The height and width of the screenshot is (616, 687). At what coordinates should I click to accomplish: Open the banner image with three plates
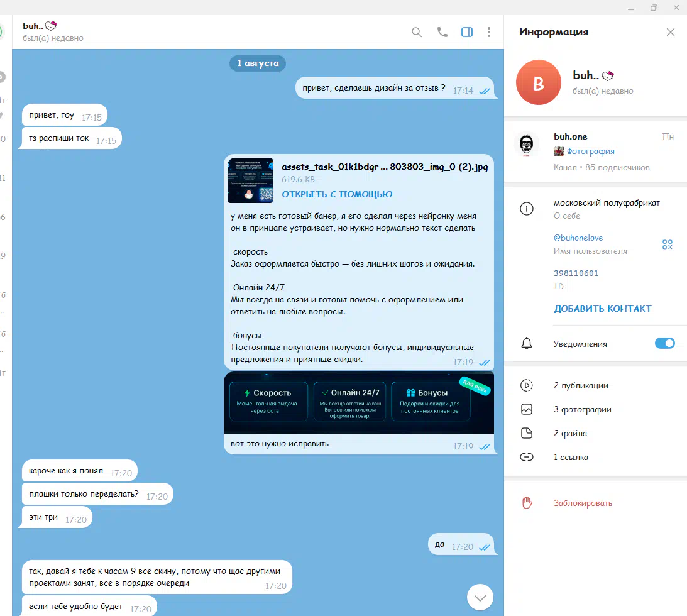pos(358,402)
